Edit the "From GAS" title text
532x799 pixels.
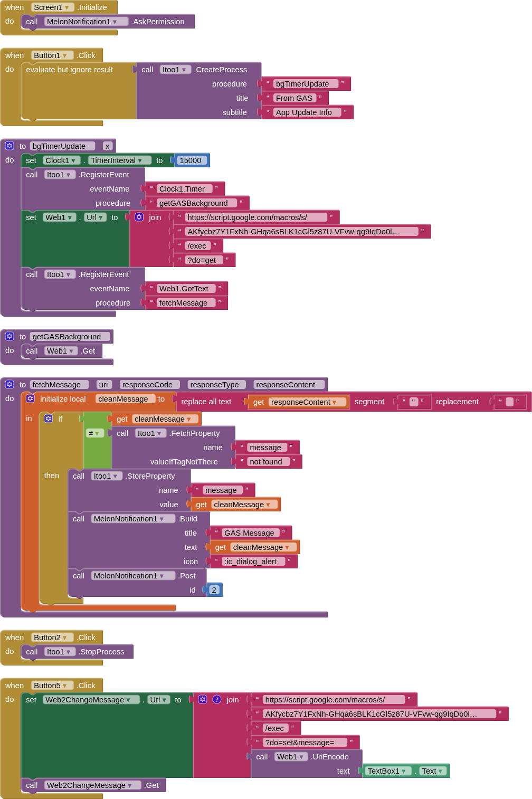tap(294, 98)
